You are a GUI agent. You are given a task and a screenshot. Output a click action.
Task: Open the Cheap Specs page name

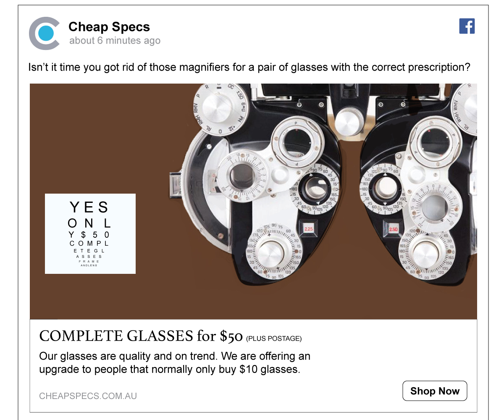point(109,27)
